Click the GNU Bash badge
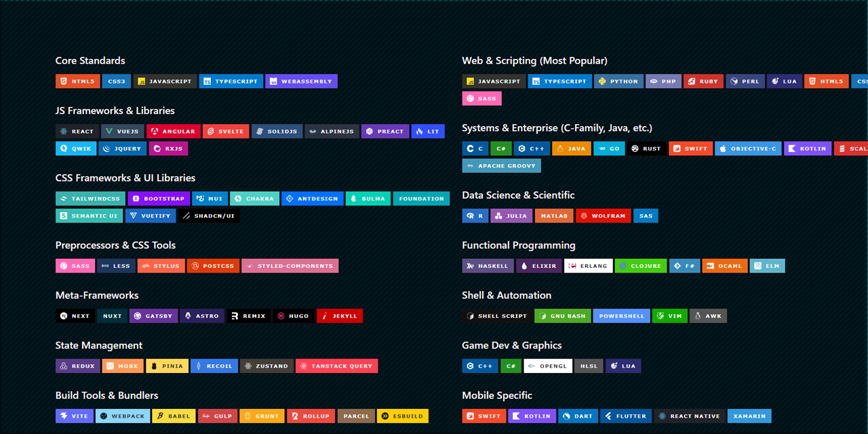Viewport: 868px width, 434px height. (x=563, y=316)
